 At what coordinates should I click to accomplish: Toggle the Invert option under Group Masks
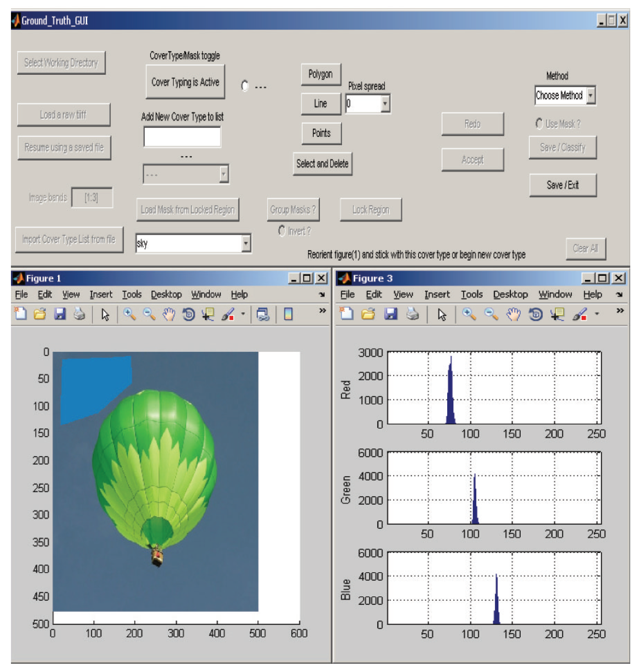click(x=282, y=231)
